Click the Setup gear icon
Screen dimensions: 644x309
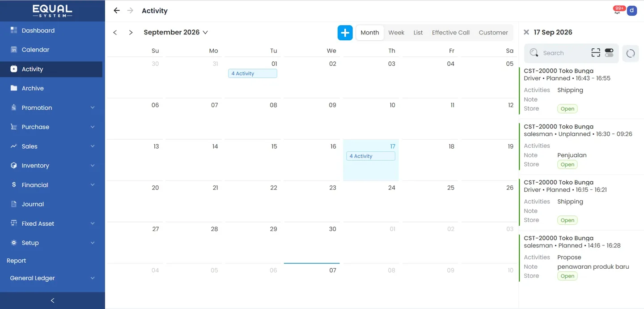[x=13, y=243]
